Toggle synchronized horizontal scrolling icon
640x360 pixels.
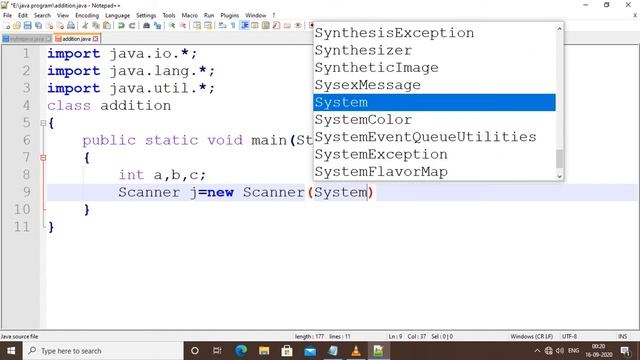(208, 25)
